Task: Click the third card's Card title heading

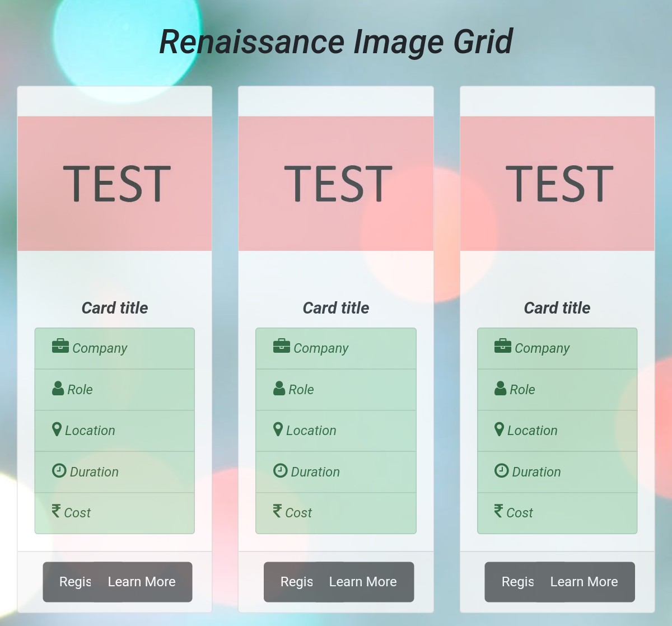Action: (x=557, y=308)
